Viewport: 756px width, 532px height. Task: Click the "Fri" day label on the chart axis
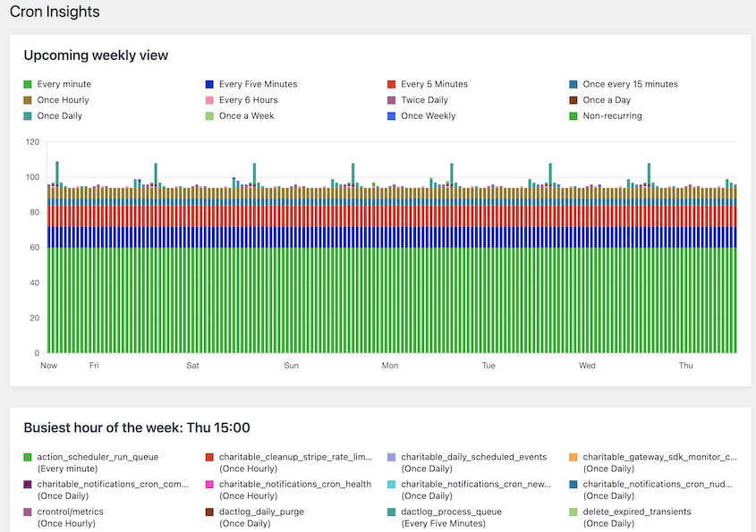[94, 366]
